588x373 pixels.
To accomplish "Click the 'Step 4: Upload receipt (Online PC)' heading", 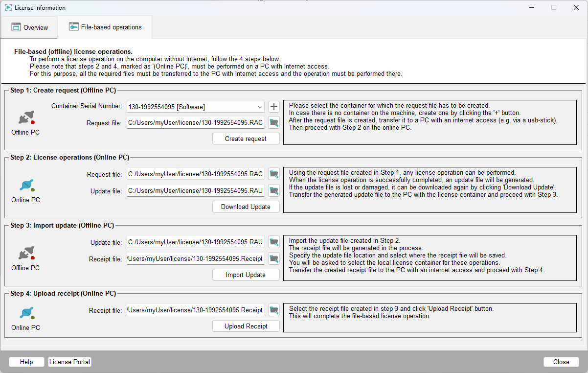I will tap(63, 294).
